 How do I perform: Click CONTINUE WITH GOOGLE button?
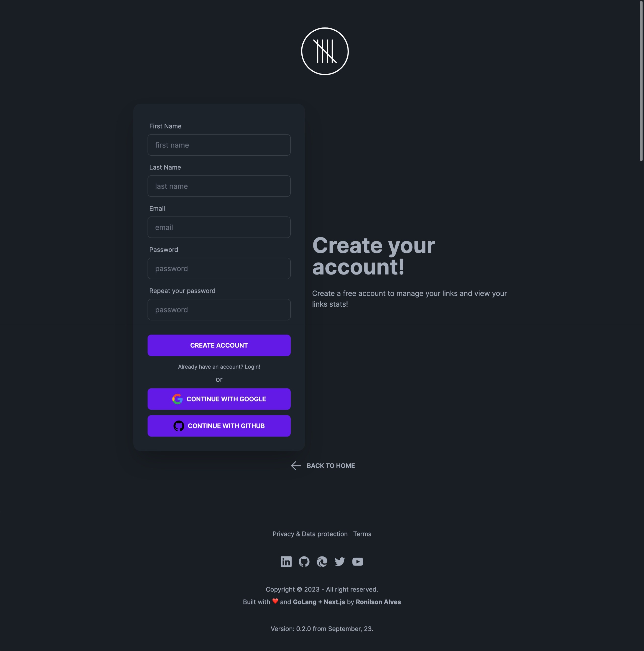[x=219, y=399]
